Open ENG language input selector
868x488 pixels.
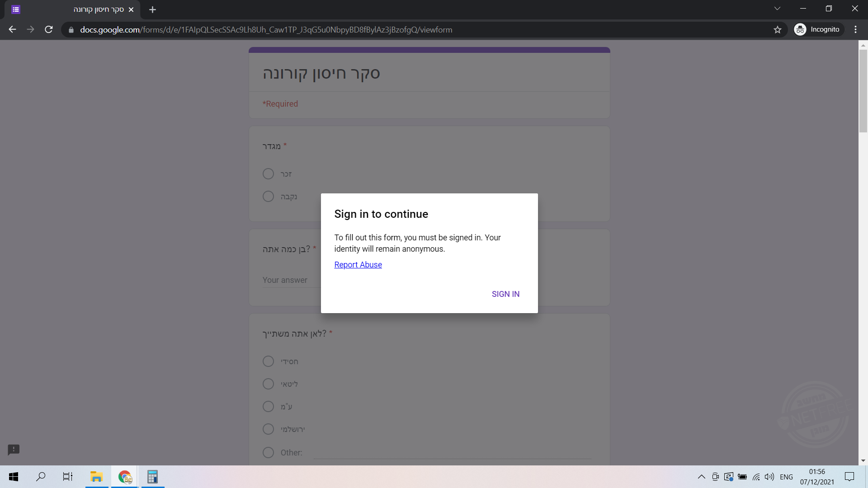click(786, 477)
